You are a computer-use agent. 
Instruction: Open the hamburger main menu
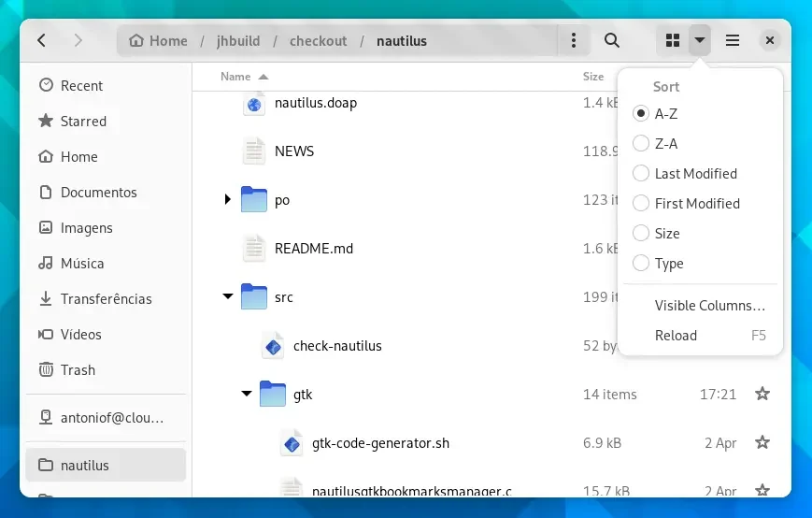[x=733, y=40]
